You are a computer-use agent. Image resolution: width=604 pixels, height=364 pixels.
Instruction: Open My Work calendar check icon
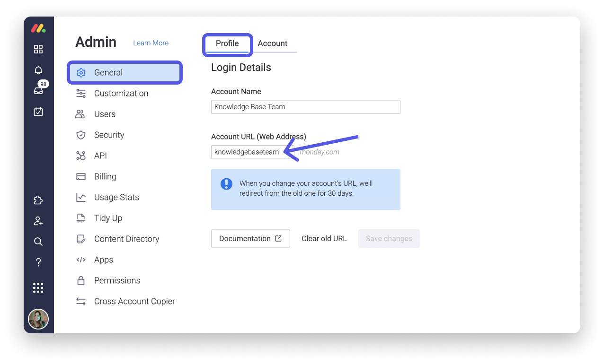pos(38,112)
